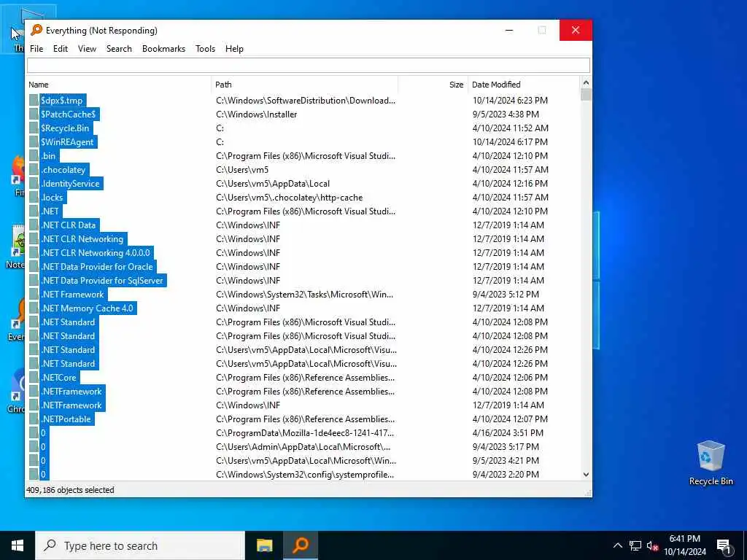Click folder icon next to .NETPortable
This screenshot has height=560, width=747.
(34, 419)
